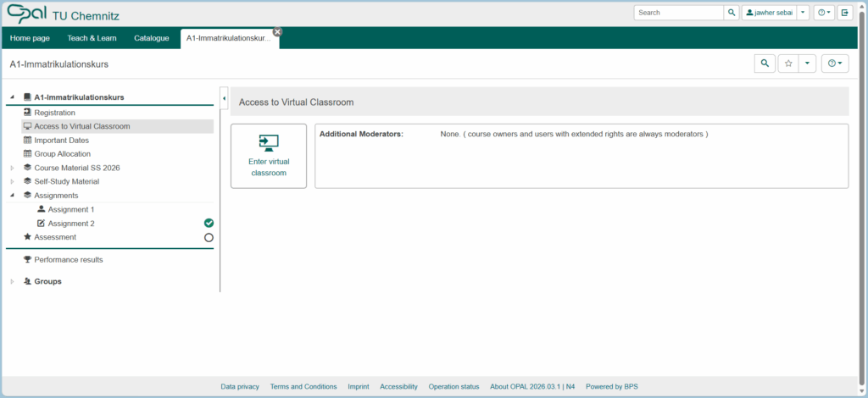This screenshot has height=398, width=868.
Task: Open the bookmark dropdown arrow
Action: [x=808, y=64]
